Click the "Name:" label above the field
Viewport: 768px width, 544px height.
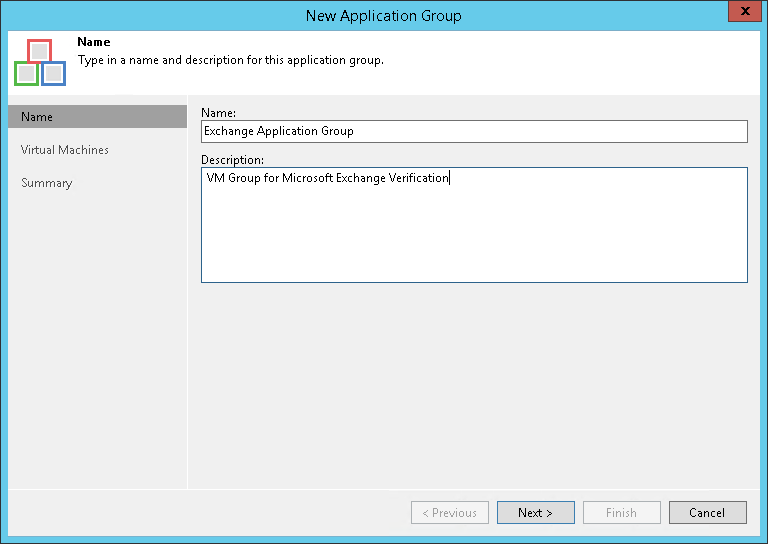217,113
